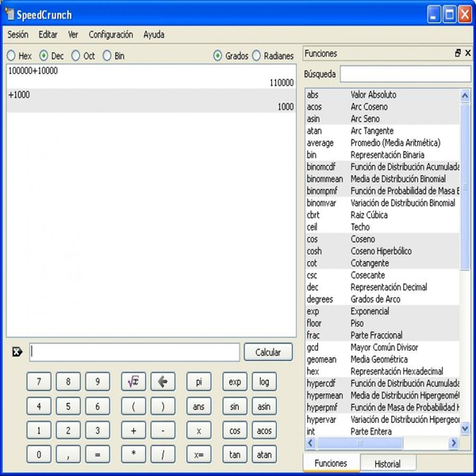Viewport: 476px width, 476px height.
Task: Close the Funciones dock panel
Action: pos(468,53)
